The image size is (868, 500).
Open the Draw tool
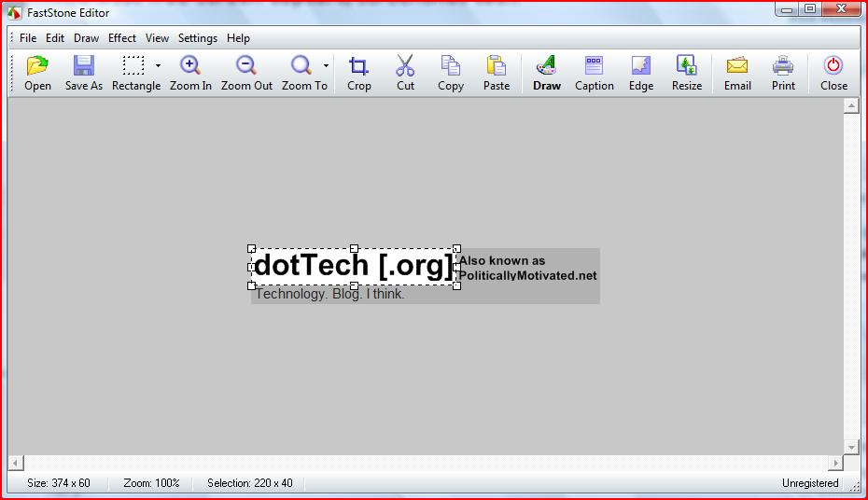[x=546, y=67]
